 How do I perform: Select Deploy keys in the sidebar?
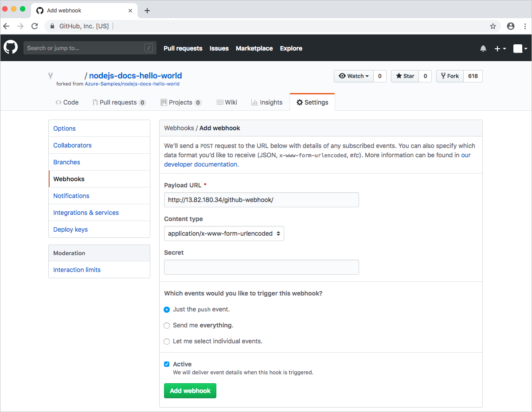click(70, 229)
